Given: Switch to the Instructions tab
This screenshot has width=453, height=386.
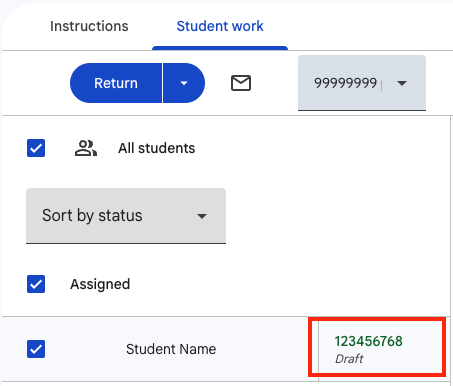Looking at the screenshot, I should tap(89, 26).
